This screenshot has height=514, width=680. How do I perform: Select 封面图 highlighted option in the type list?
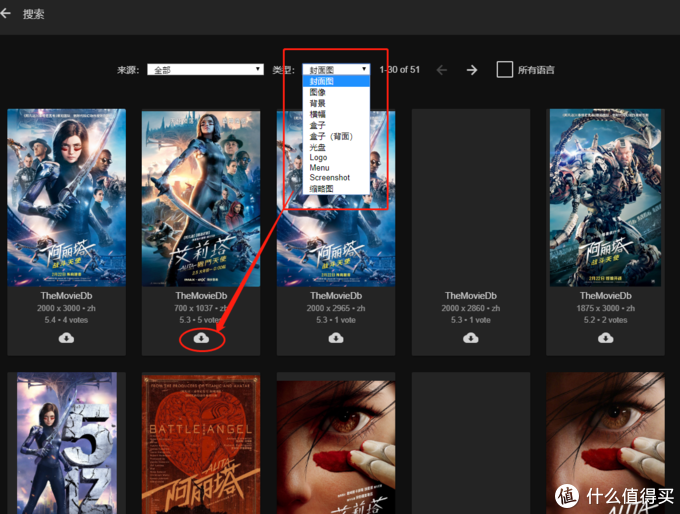[x=336, y=81]
